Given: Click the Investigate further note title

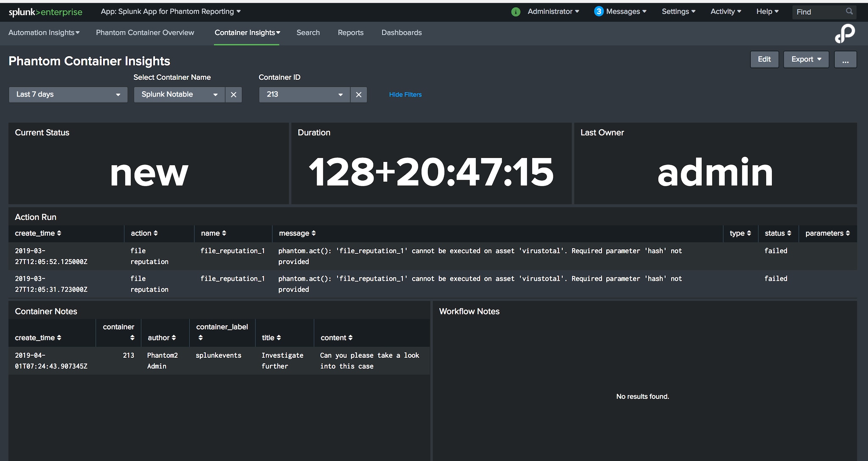Looking at the screenshot, I should (x=282, y=361).
